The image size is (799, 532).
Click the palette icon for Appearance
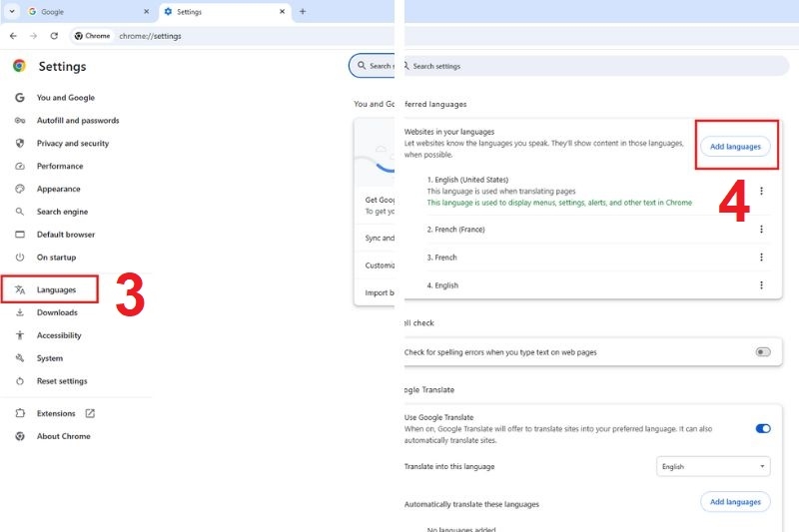(20, 189)
